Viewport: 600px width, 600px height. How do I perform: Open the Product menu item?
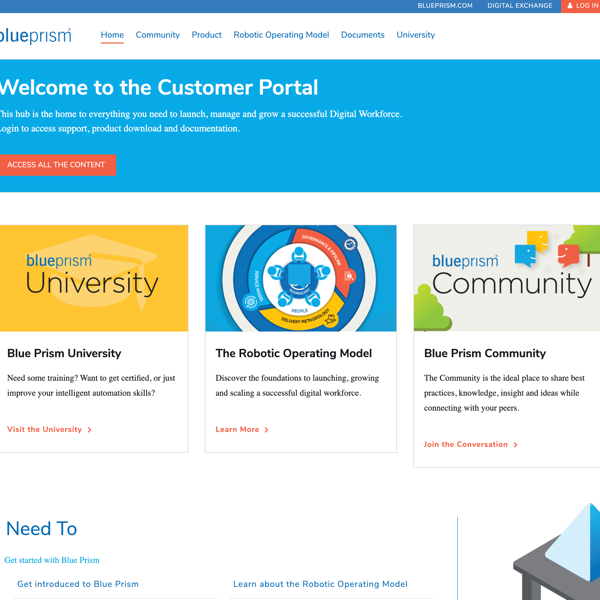coord(207,35)
